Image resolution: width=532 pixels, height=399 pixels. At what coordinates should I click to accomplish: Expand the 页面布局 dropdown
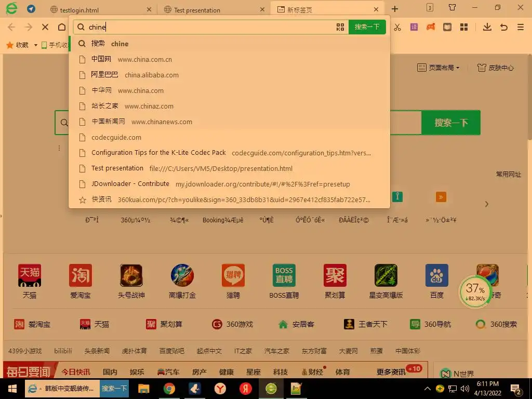coord(438,68)
